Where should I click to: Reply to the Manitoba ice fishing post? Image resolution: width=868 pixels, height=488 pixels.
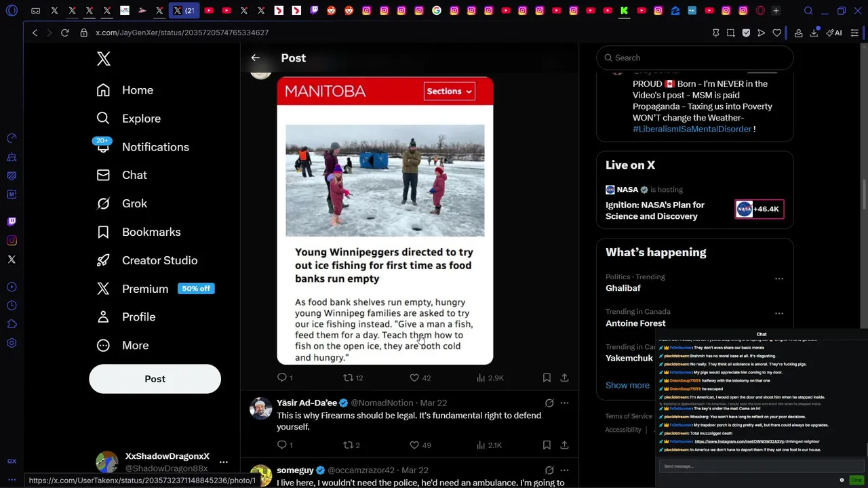285,378
